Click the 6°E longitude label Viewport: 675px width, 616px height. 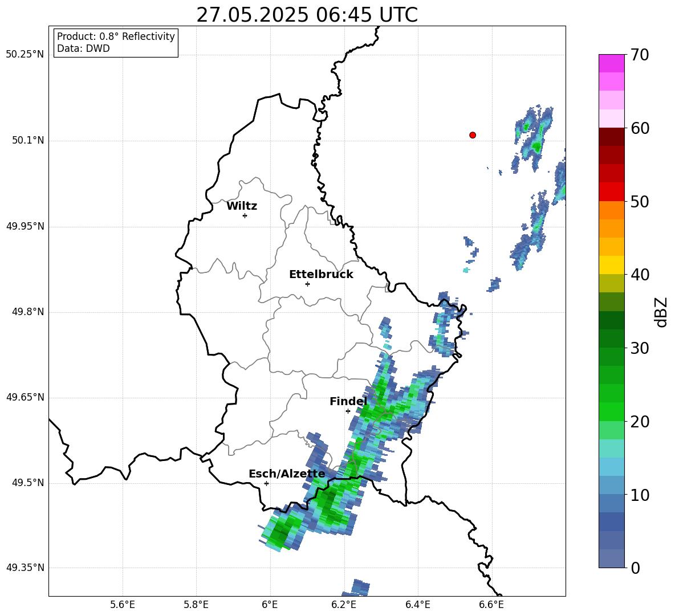coord(270,605)
